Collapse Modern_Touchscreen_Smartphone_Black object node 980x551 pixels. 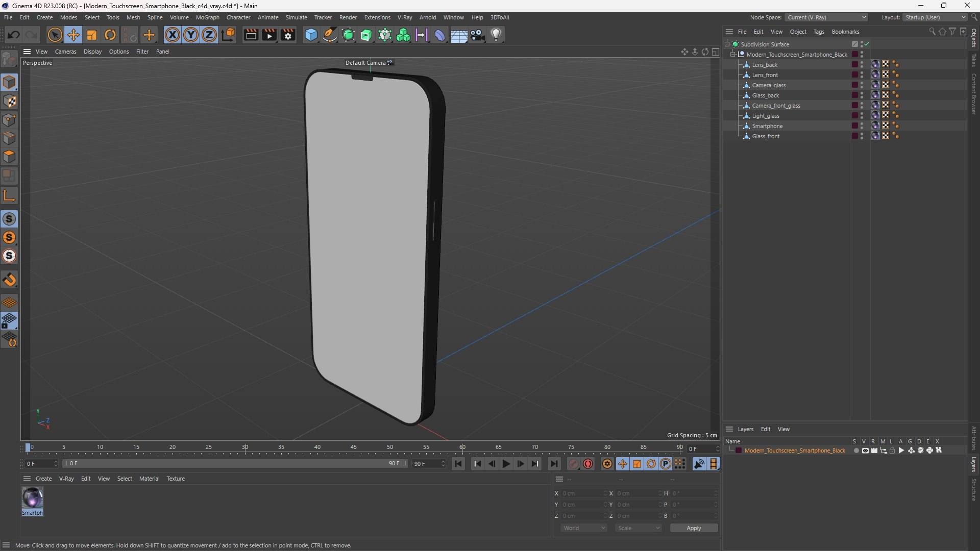(733, 55)
